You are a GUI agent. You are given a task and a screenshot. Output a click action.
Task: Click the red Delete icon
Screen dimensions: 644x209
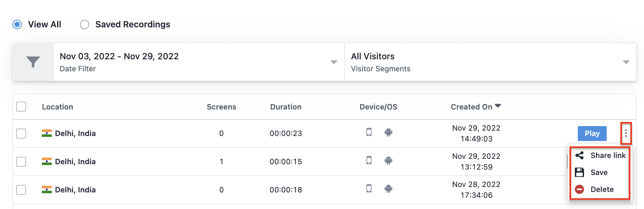(x=579, y=190)
